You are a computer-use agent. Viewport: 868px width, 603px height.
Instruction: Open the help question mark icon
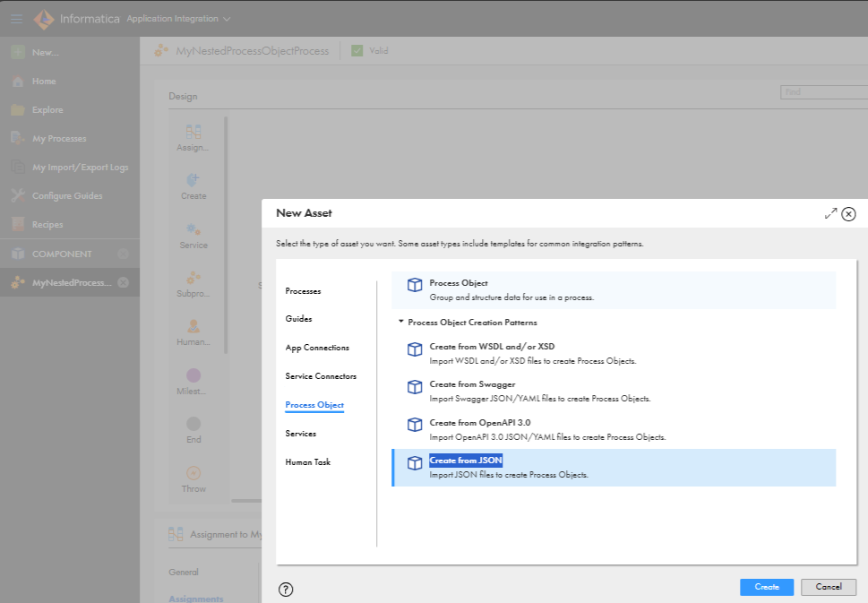pos(286,590)
